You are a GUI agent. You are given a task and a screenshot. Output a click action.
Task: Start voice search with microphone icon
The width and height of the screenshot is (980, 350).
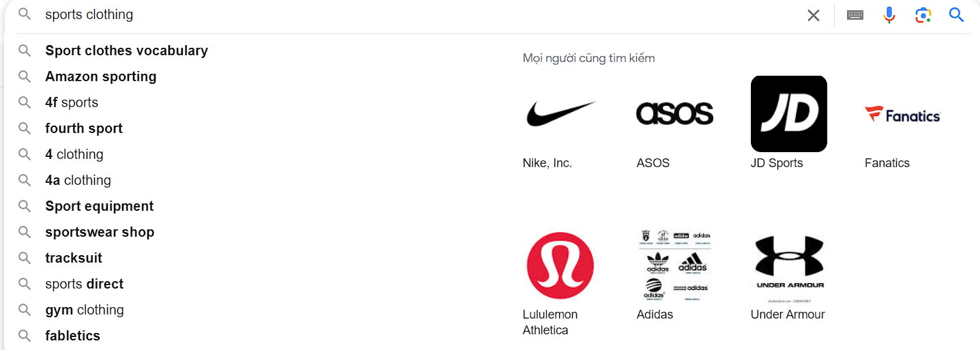[x=889, y=15]
